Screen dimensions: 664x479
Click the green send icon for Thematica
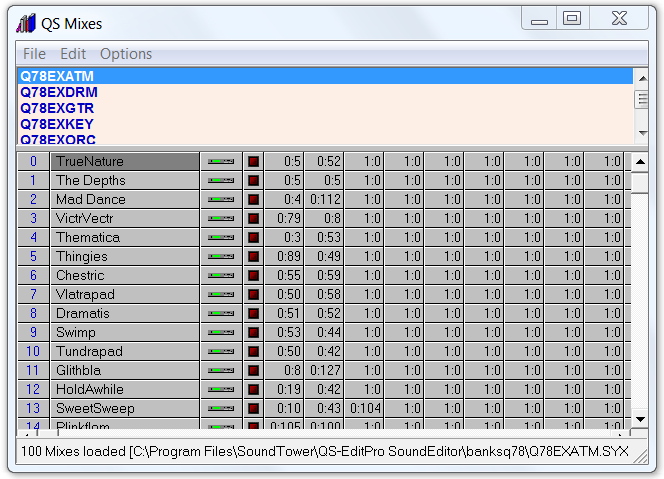coord(221,237)
